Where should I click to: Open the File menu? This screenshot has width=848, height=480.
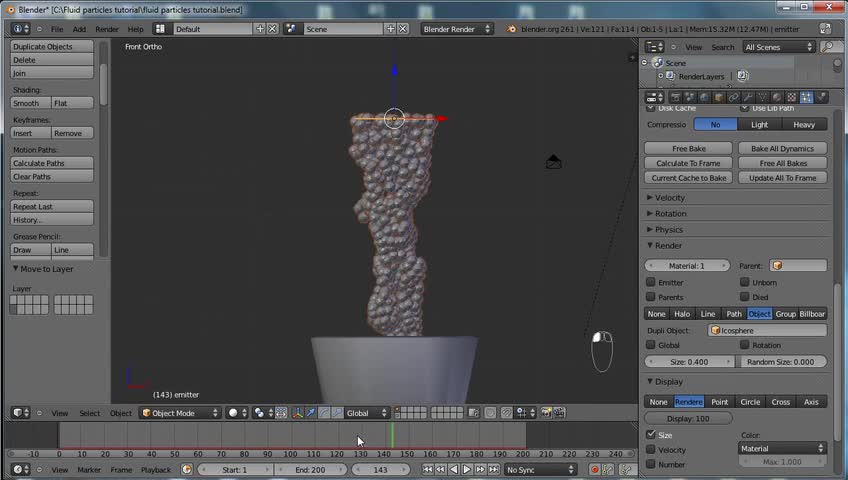[57, 29]
